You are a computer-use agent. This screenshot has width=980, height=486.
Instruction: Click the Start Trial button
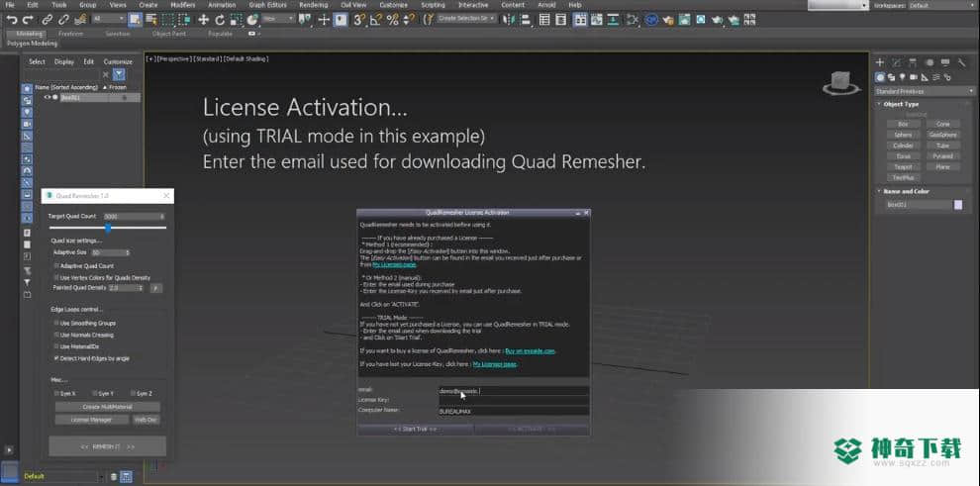[415, 430]
